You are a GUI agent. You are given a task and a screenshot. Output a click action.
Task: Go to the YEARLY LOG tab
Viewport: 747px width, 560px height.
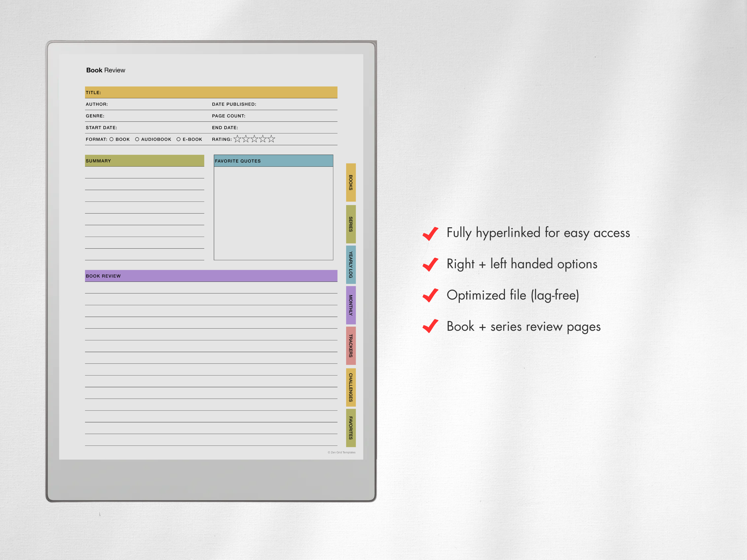[x=350, y=265]
